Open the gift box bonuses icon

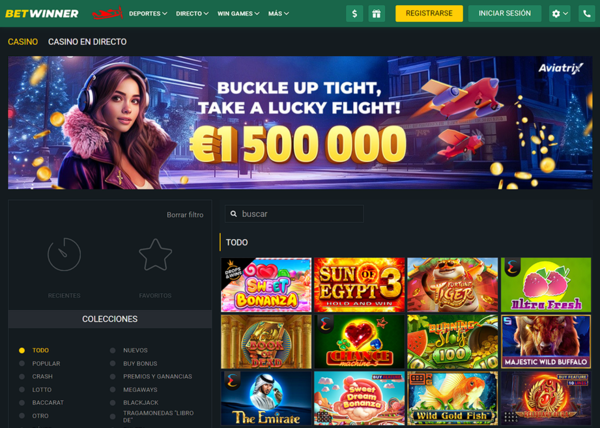pos(377,14)
